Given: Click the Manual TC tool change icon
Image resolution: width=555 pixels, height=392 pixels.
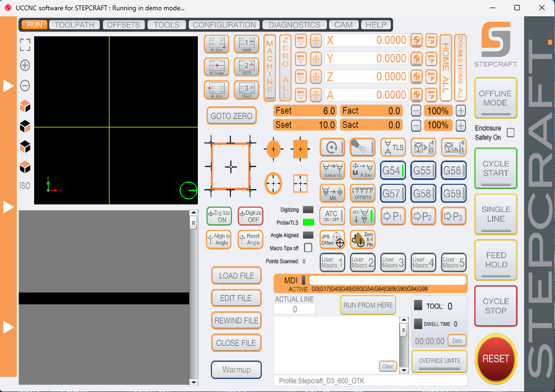Looking at the screenshot, I should coord(332,170).
